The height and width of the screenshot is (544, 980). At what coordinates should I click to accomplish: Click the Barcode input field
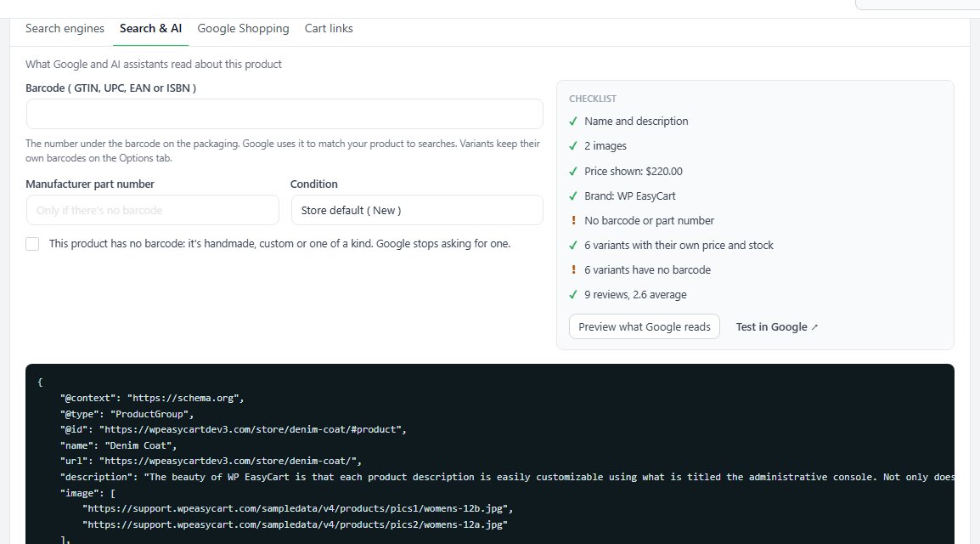tap(284, 115)
